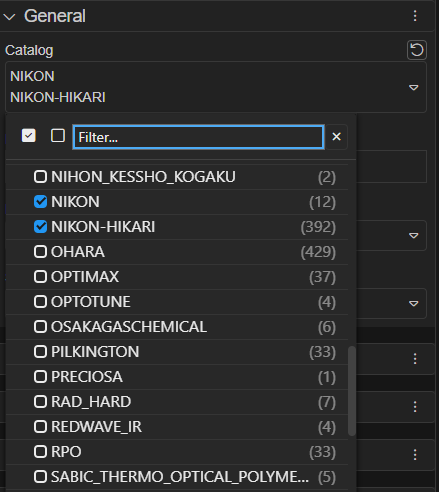Check the OPTOTUNE catalog checkbox
Image resolution: width=439 pixels, height=492 pixels.
[x=40, y=302]
